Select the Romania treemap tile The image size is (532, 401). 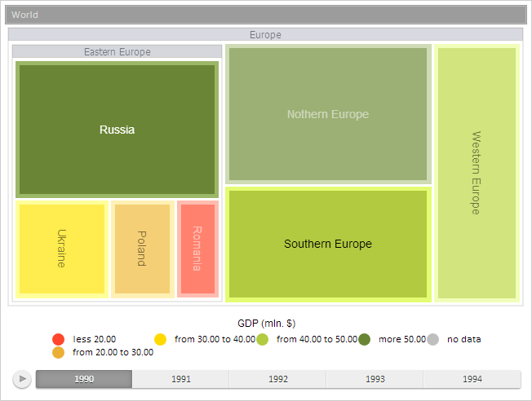(197, 249)
